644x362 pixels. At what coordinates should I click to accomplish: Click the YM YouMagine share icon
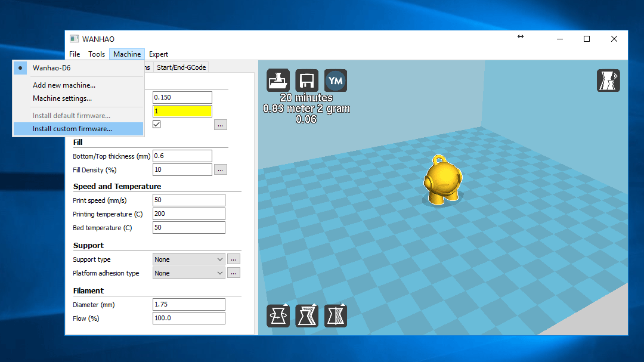point(336,81)
